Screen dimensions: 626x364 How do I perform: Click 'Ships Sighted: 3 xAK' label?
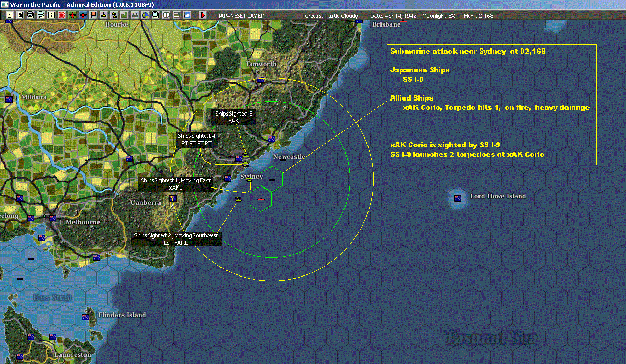click(x=234, y=117)
